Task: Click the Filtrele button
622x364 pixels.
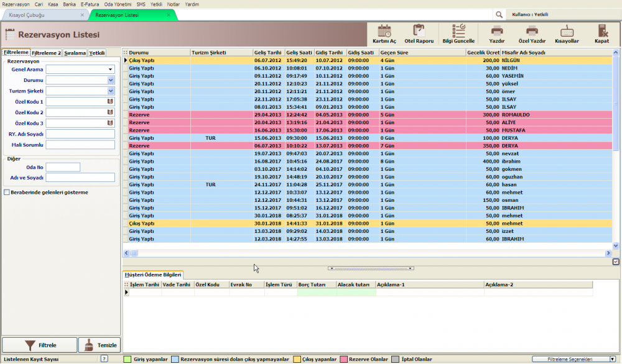Action: [x=40, y=345]
